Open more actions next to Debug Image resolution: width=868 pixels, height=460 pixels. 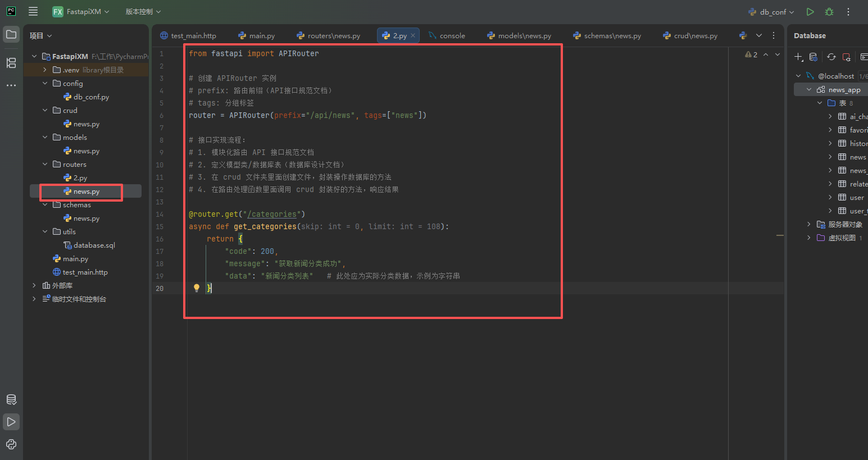pyautogui.click(x=848, y=11)
